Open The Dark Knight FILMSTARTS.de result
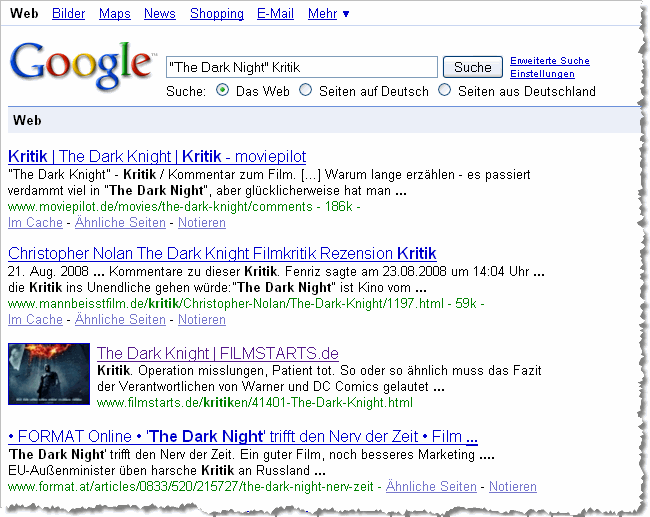The width and height of the screenshot is (650, 517). tap(218, 354)
